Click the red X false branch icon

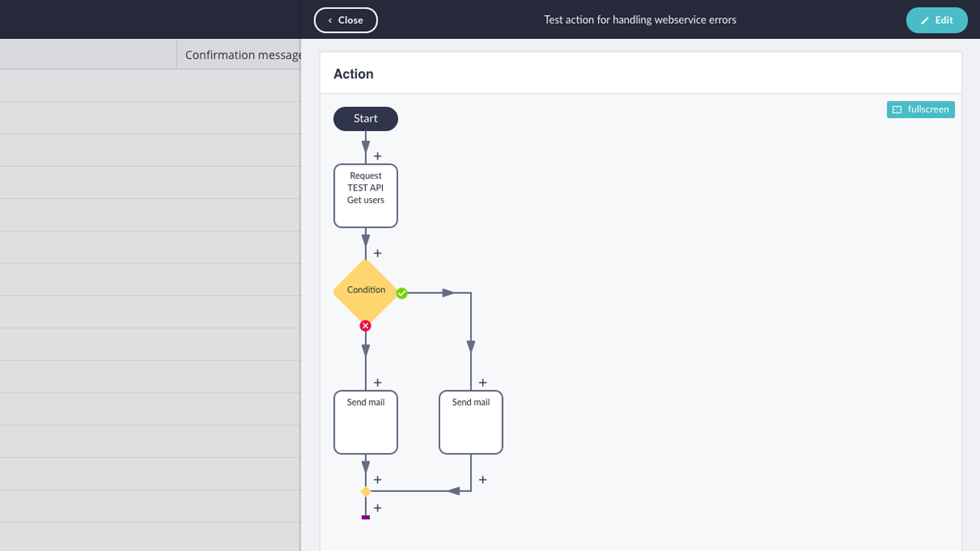[x=365, y=326]
